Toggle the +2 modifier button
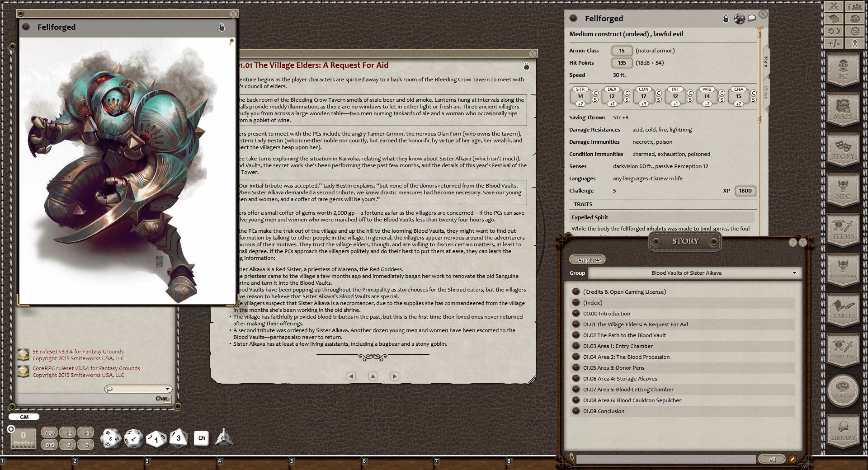Image resolution: width=868 pixels, height=470 pixels. click(x=68, y=432)
